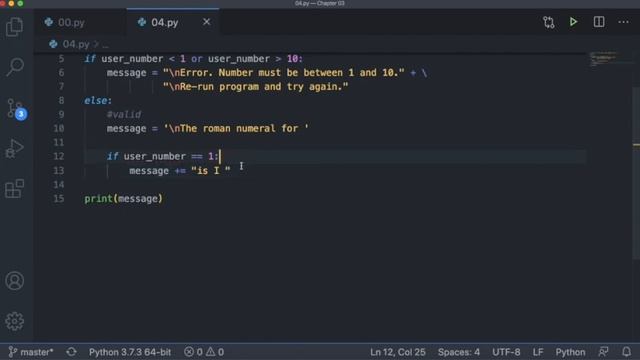The image size is (640, 360).
Task: Click line number 8 in gutter
Action: pyautogui.click(x=61, y=100)
